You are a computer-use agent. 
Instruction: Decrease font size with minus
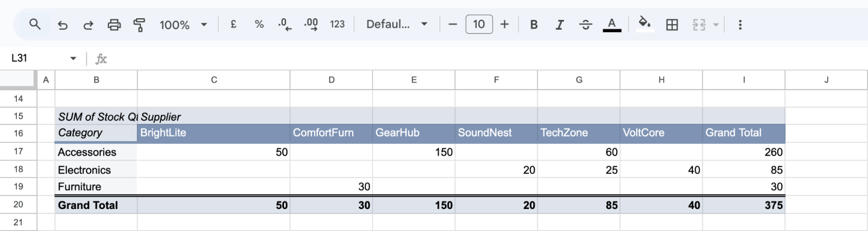(452, 24)
